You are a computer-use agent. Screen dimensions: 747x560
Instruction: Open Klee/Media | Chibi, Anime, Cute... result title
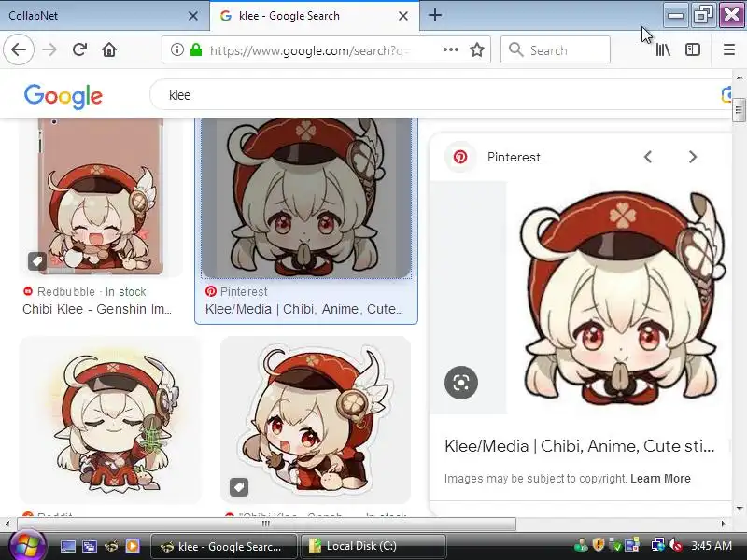click(x=304, y=309)
